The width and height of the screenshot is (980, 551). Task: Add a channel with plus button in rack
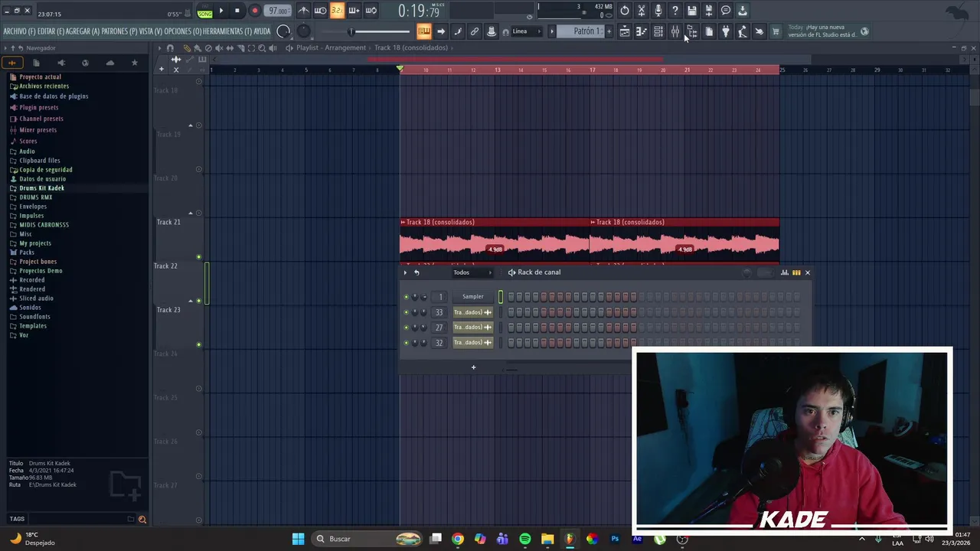473,367
